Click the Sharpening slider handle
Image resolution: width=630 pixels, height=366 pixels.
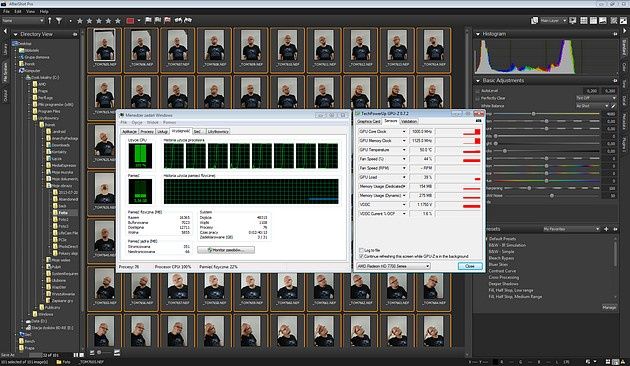pos(529,188)
